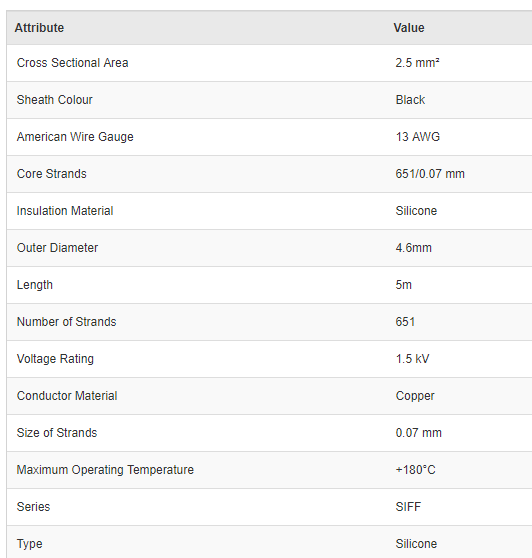The height and width of the screenshot is (558, 532).
Task: Click the 651/0.07 mm value
Action: [x=430, y=174]
